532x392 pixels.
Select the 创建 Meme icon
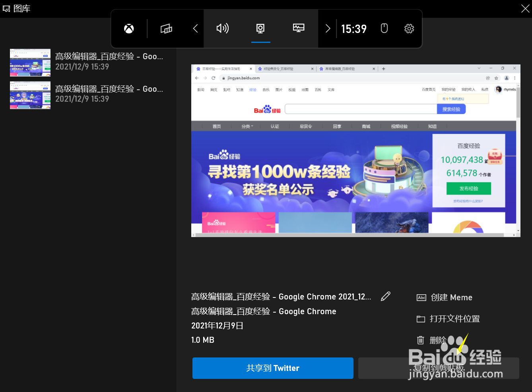tap(421, 297)
